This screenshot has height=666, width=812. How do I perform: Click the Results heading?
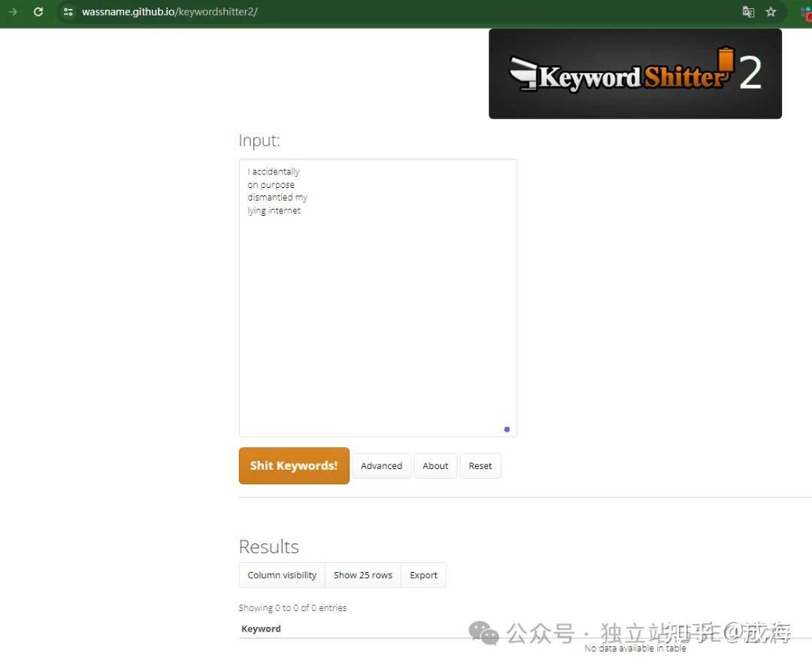pyautogui.click(x=268, y=546)
